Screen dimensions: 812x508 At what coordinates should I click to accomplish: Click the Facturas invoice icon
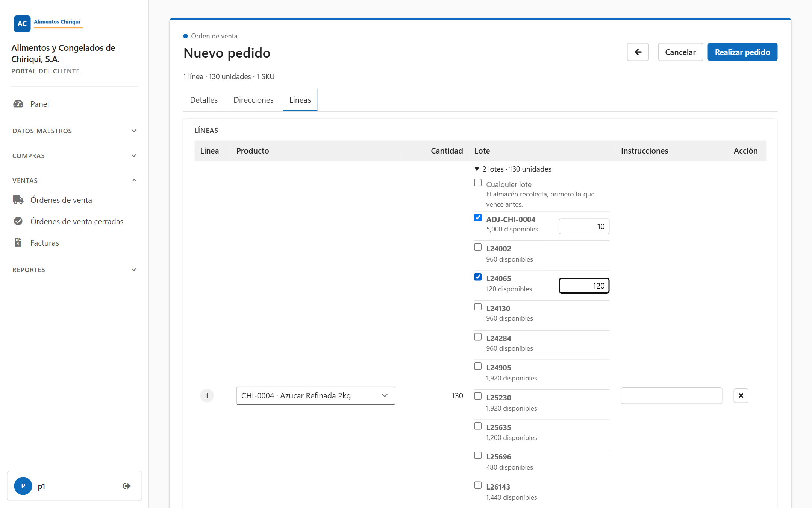(18, 243)
